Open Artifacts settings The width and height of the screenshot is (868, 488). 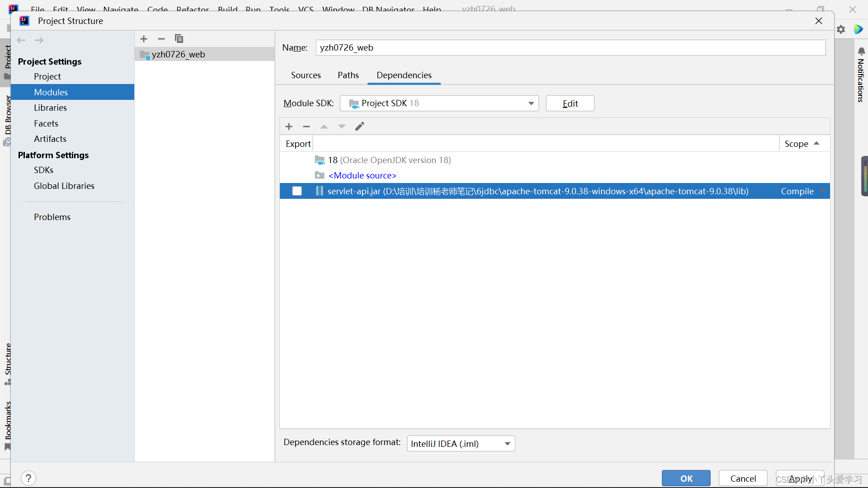(50, 139)
